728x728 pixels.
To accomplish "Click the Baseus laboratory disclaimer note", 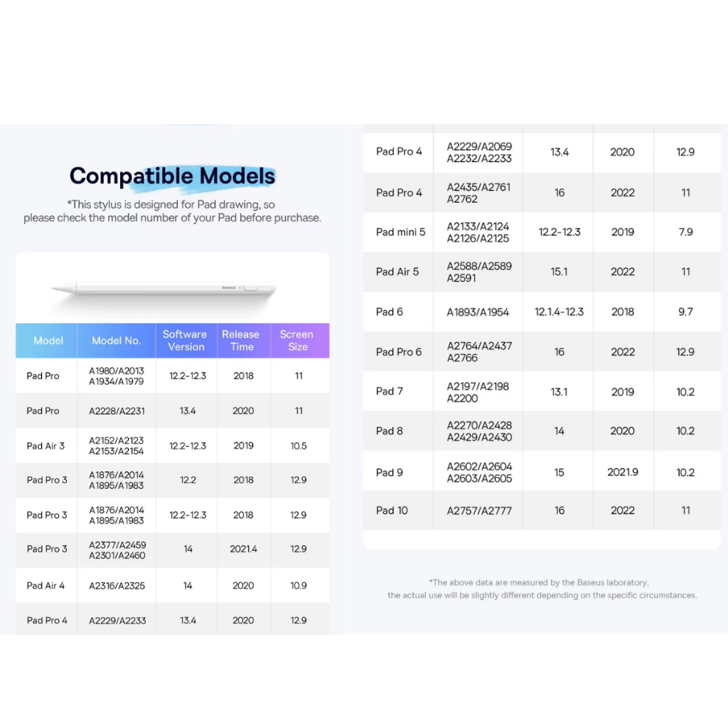I will tap(542, 589).
